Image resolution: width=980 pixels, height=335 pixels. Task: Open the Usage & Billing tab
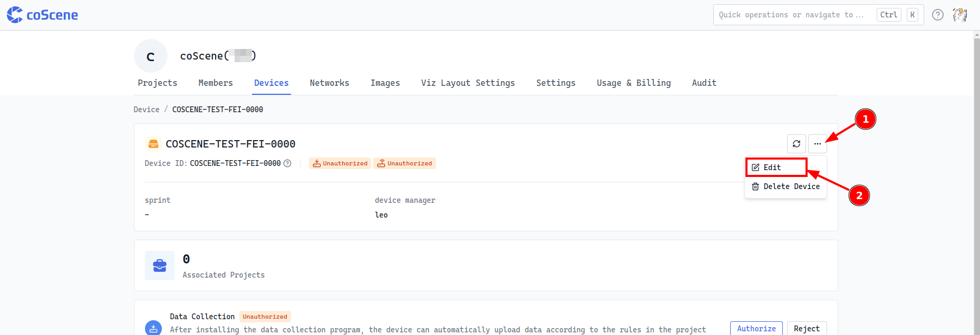pyautogui.click(x=634, y=83)
